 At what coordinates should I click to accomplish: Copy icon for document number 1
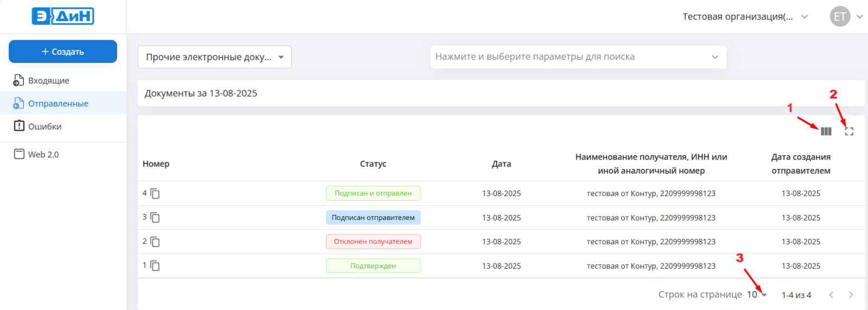pyautogui.click(x=155, y=265)
